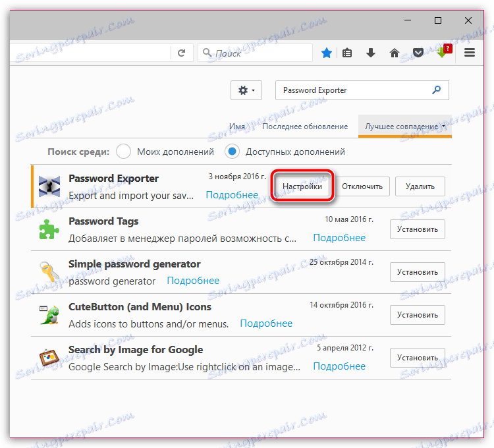Click the Search by Image for Google icon

tap(49, 358)
